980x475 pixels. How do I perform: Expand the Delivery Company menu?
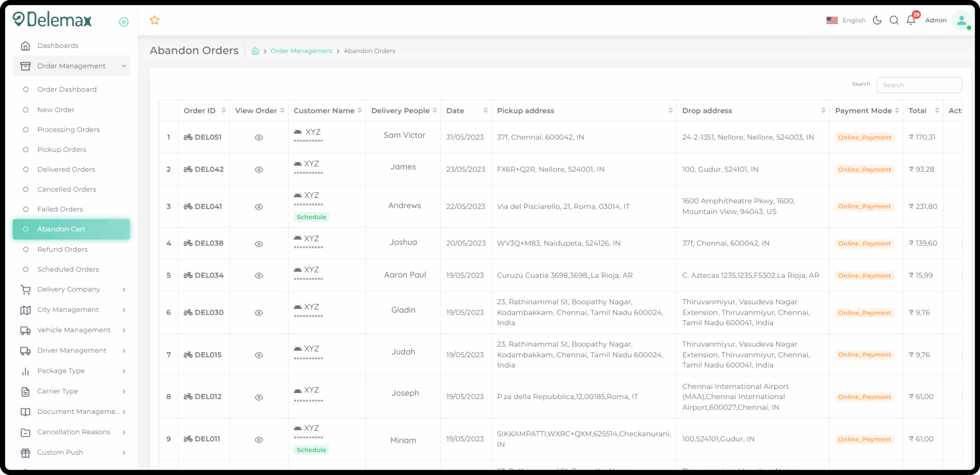click(69, 289)
